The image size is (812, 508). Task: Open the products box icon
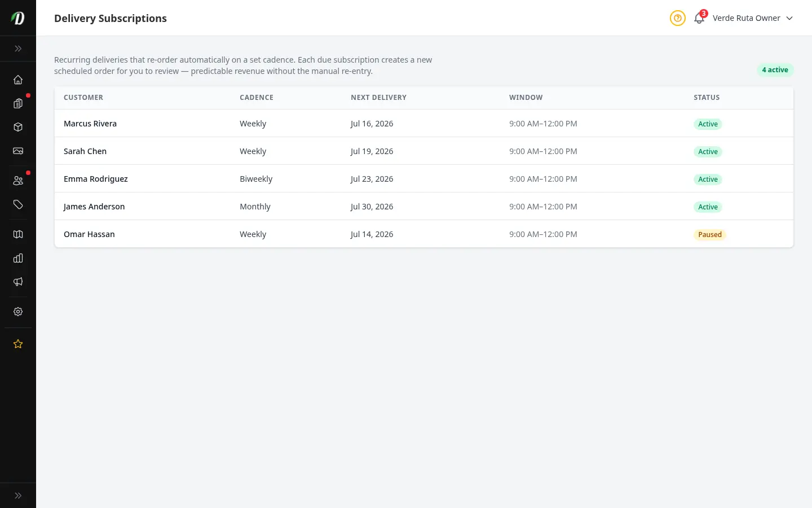pos(18,127)
